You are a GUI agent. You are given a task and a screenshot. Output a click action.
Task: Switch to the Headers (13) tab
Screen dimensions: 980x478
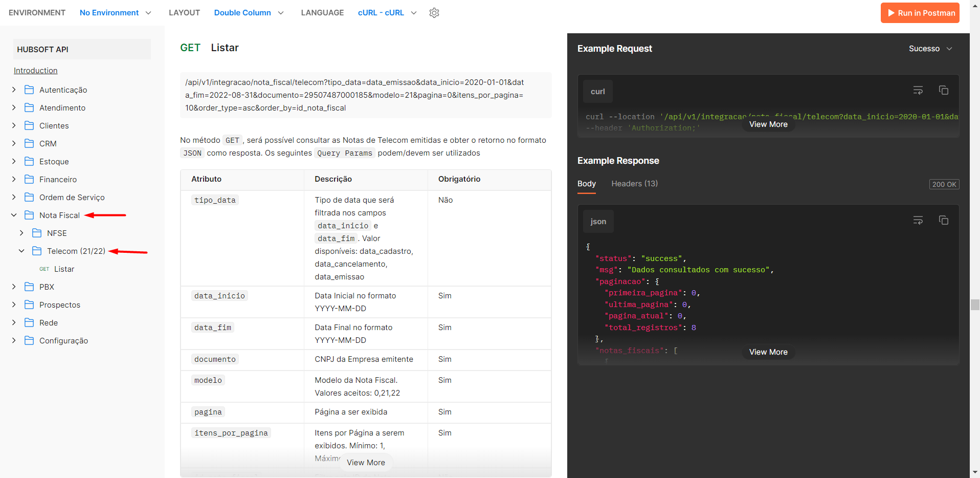pyautogui.click(x=635, y=184)
